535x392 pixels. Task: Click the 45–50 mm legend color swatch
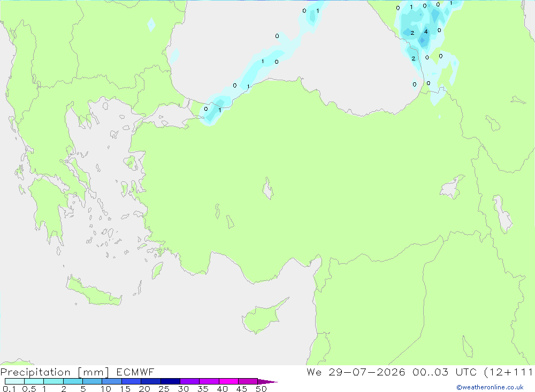(x=248, y=381)
